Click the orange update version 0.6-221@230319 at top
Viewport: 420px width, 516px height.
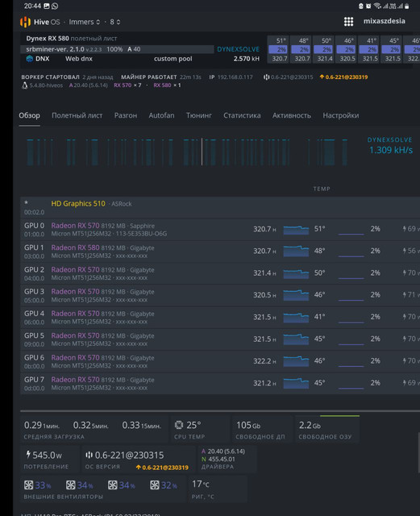point(343,77)
